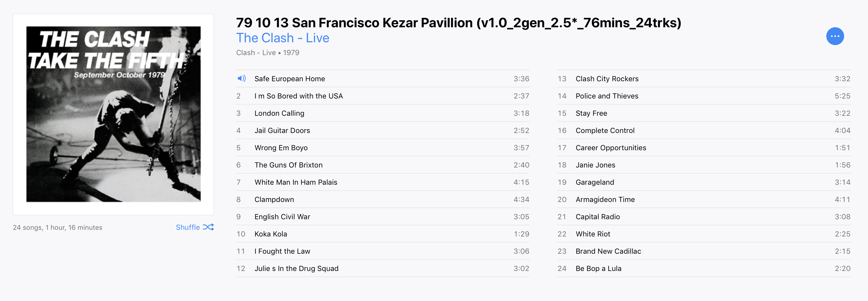
Task: Select White Riot in track list
Action: [704, 233]
